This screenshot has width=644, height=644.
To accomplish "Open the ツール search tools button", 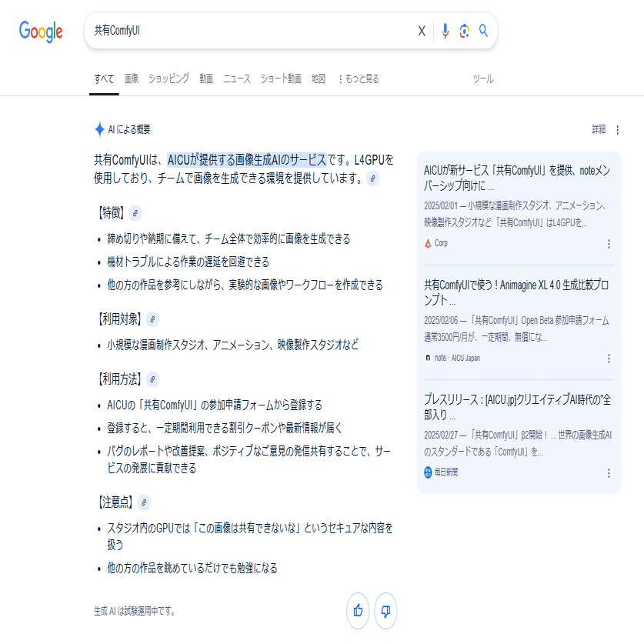I will click(483, 78).
